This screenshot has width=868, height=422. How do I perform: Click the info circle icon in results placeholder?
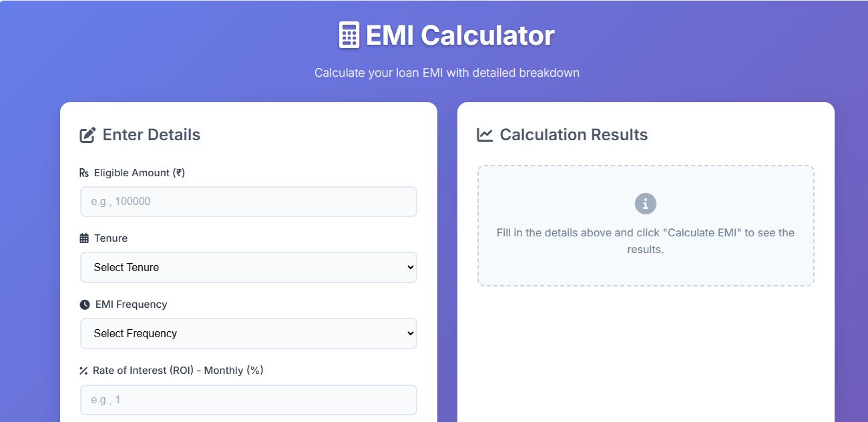click(x=645, y=204)
